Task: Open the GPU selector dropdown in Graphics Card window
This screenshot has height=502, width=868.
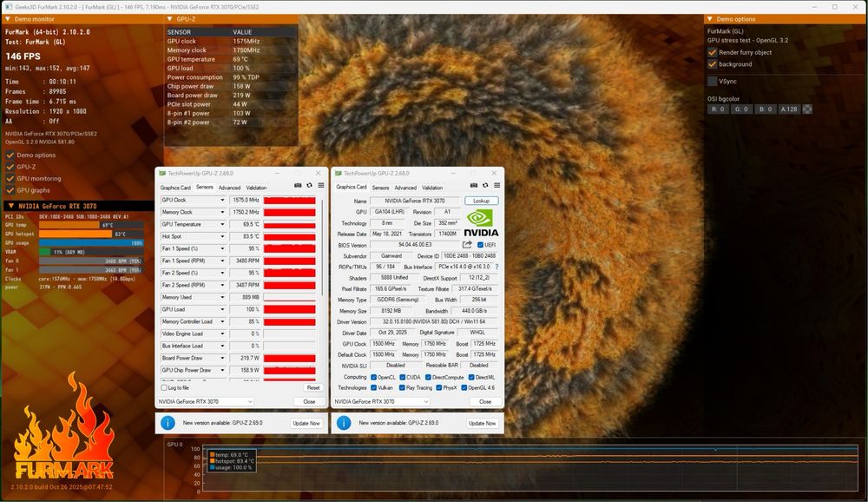Action: (x=382, y=402)
